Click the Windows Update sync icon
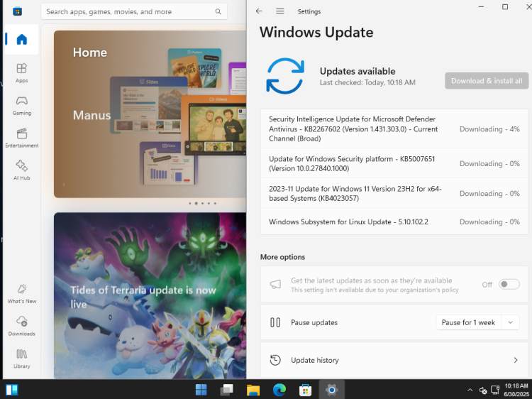The width and height of the screenshot is (532, 399). 285,76
